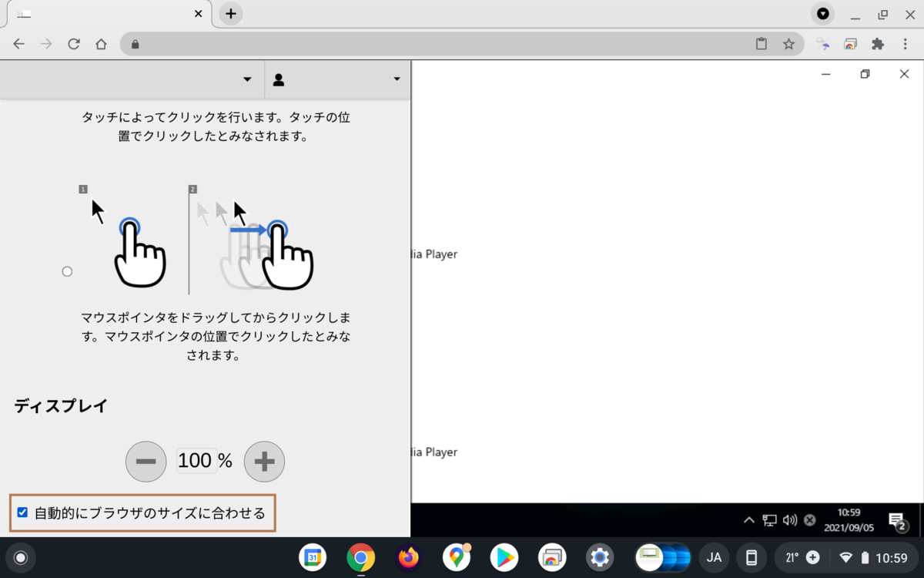
Task: Open the Chrome Extensions puzzle icon
Action: tap(877, 44)
